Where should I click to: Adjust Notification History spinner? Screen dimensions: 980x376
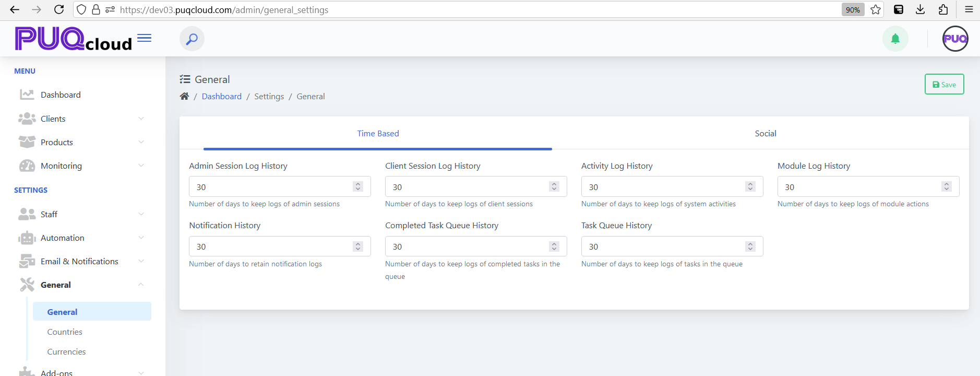tap(358, 246)
